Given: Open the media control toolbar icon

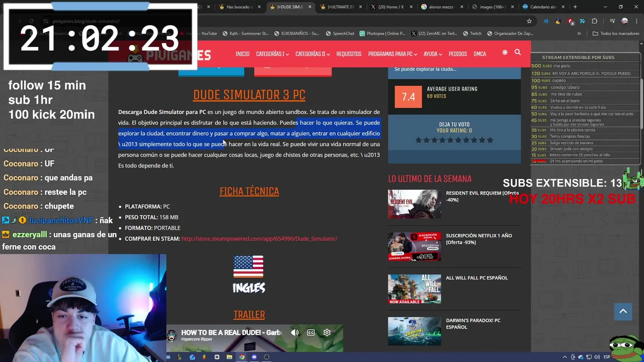Looking at the screenshot, I should pyautogui.click(x=612, y=21).
